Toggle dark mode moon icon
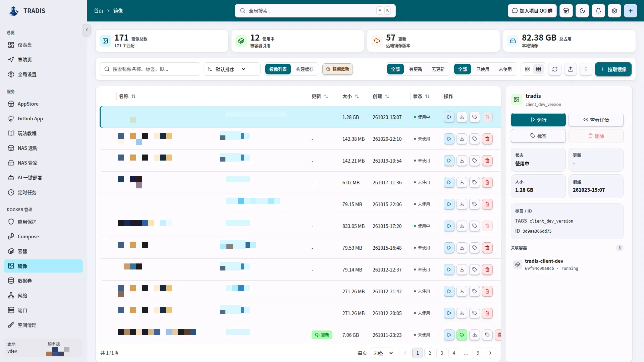This screenshot has width=644, height=362. [582, 11]
